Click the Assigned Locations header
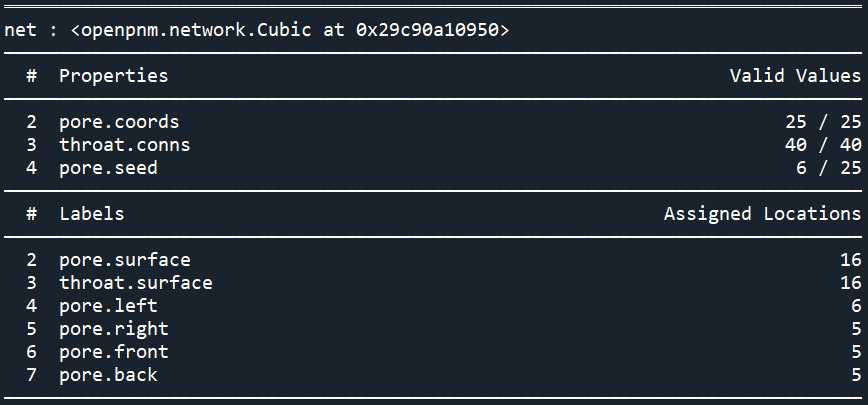This screenshot has width=868, height=405. (x=763, y=214)
